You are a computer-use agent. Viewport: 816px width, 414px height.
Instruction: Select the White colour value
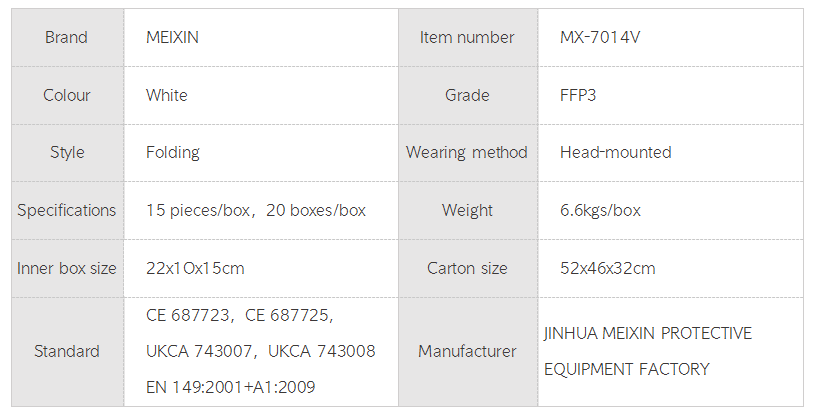click(167, 96)
